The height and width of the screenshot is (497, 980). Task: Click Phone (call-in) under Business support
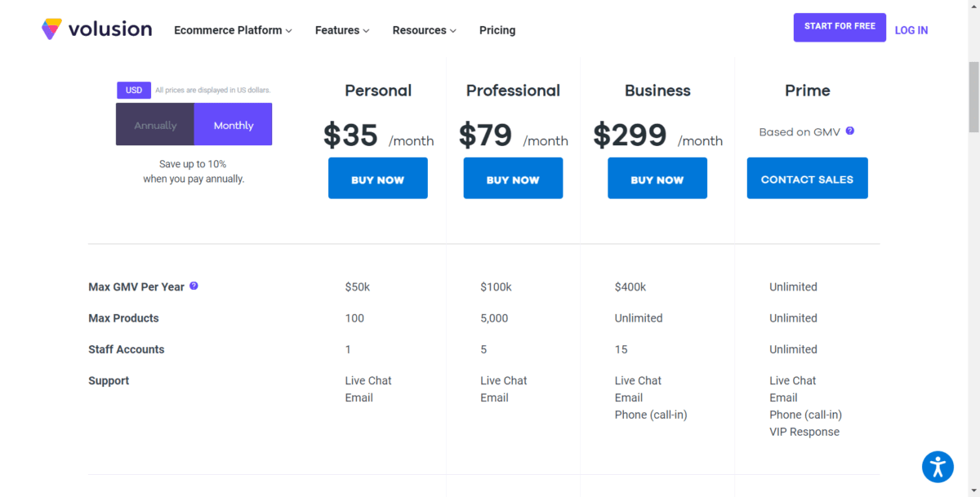[651, 415]
